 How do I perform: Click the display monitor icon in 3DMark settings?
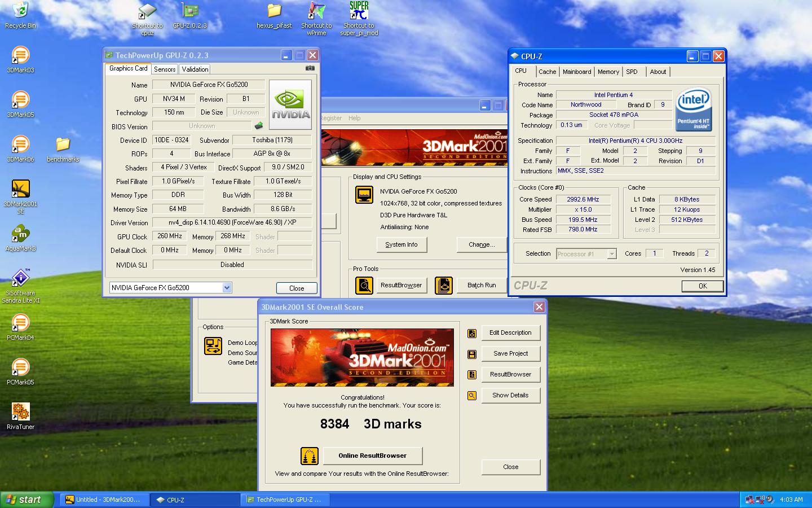(364, 195)
